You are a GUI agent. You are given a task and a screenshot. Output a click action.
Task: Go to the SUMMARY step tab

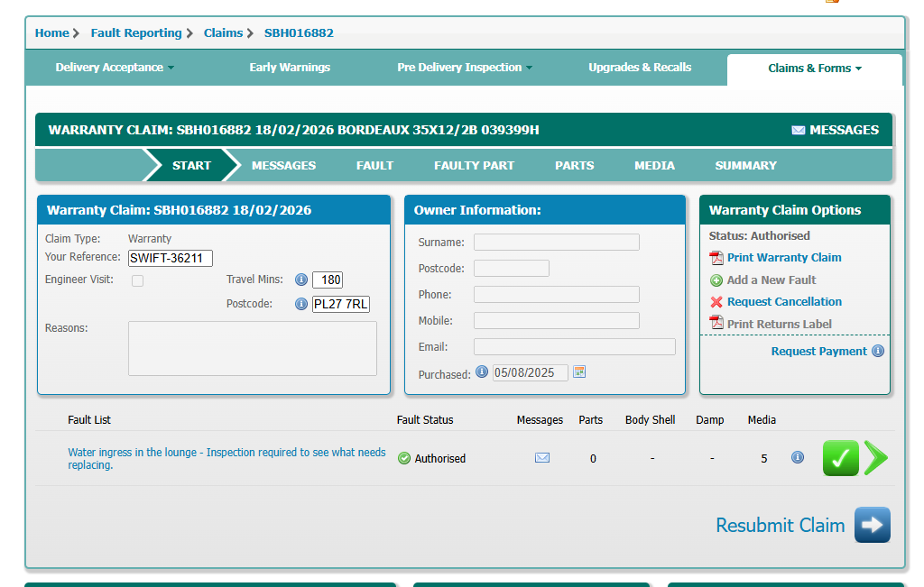[745, 166]
